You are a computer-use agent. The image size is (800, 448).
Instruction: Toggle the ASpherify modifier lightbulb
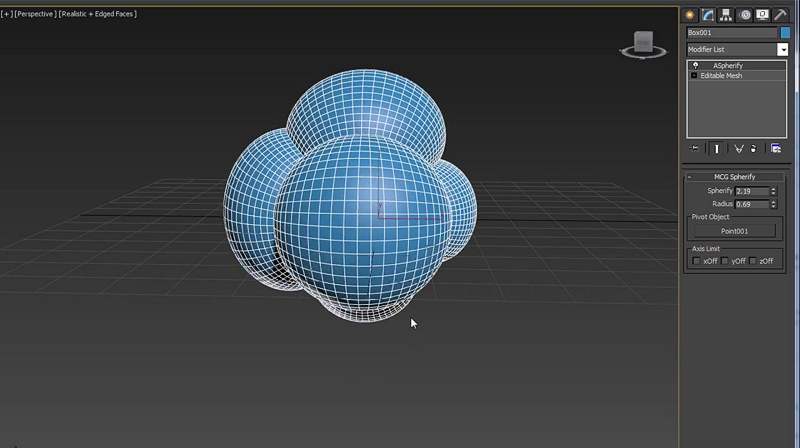695,66
